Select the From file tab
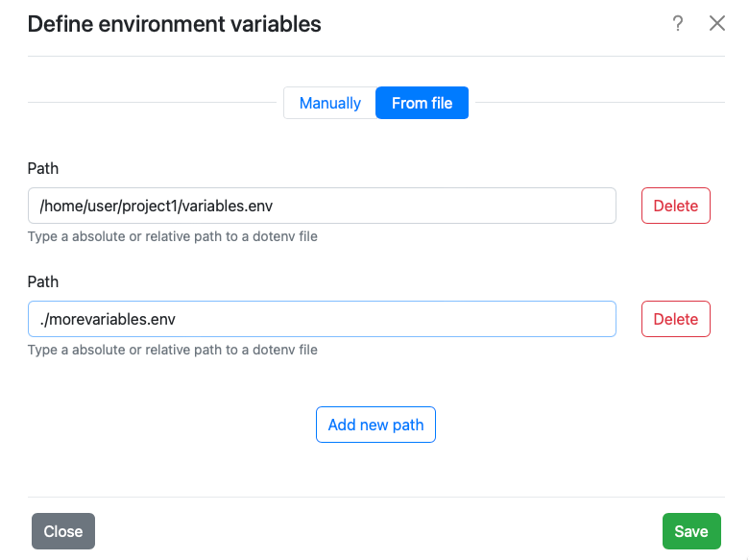 pyautogui.click(x=422, y=103)
